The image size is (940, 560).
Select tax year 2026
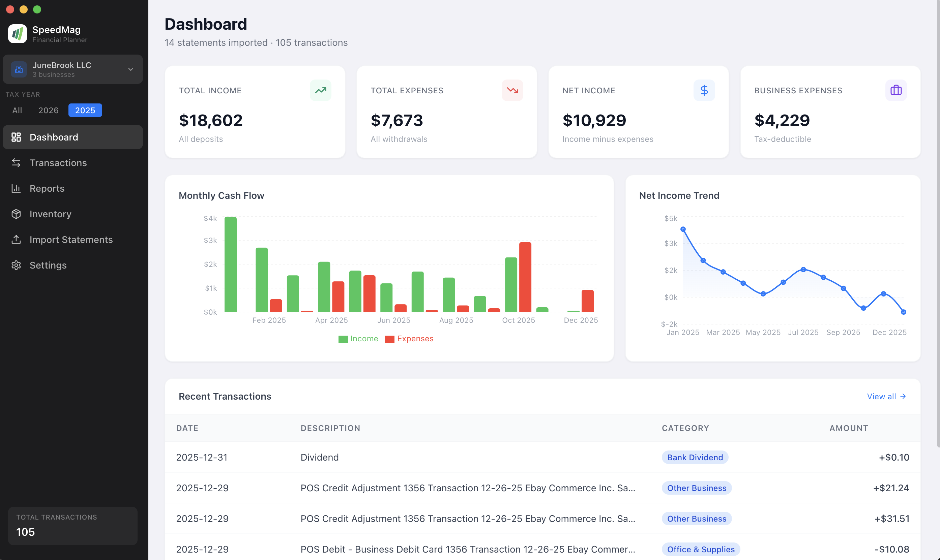coord(48,110)
